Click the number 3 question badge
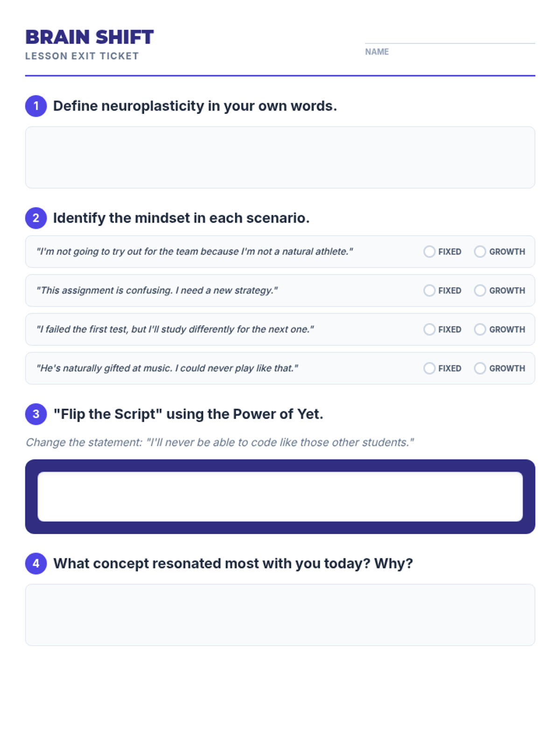 (36, 414)
